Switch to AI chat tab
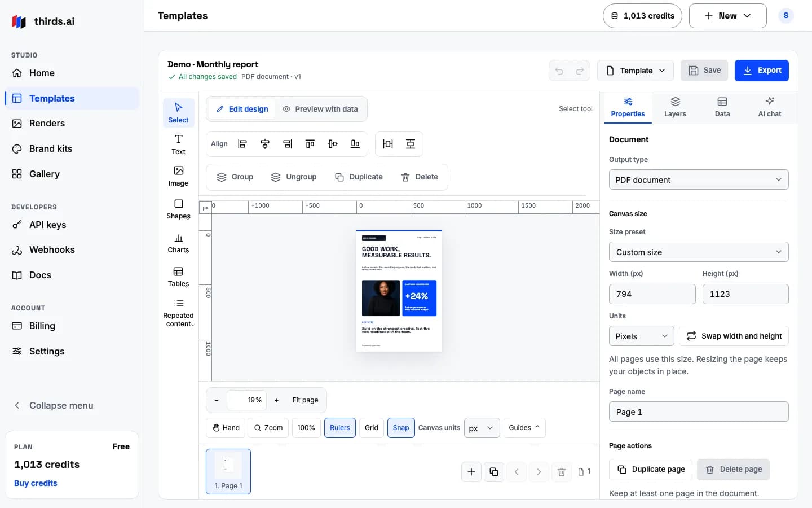 [770, 107]
